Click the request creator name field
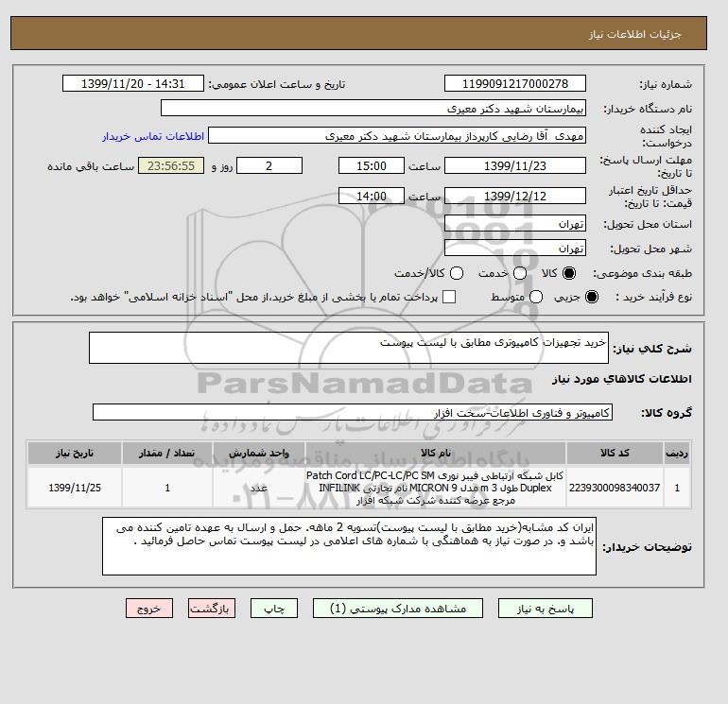Screen dimensions: 728x704 [397, 135]
